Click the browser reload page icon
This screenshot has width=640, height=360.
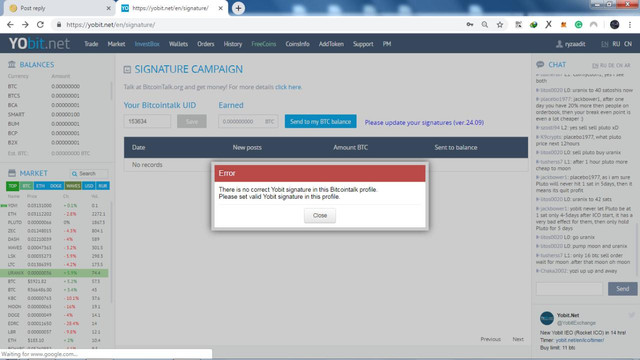coord(40,24)
